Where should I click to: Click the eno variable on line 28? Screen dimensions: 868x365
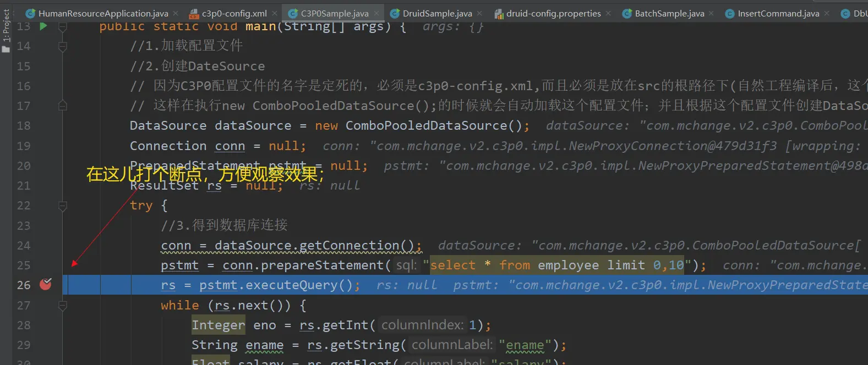pyautogui.click(x=265, y=325)
